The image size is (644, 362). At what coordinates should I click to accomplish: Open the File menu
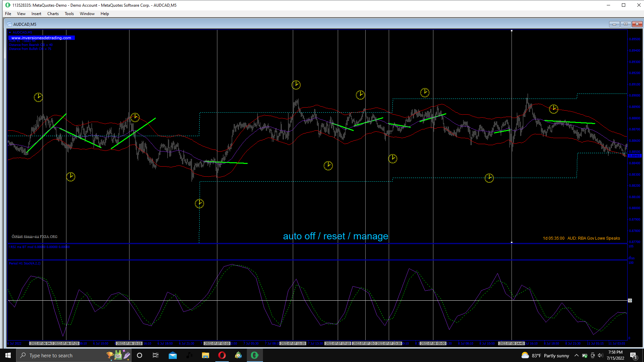pos(8,14)
